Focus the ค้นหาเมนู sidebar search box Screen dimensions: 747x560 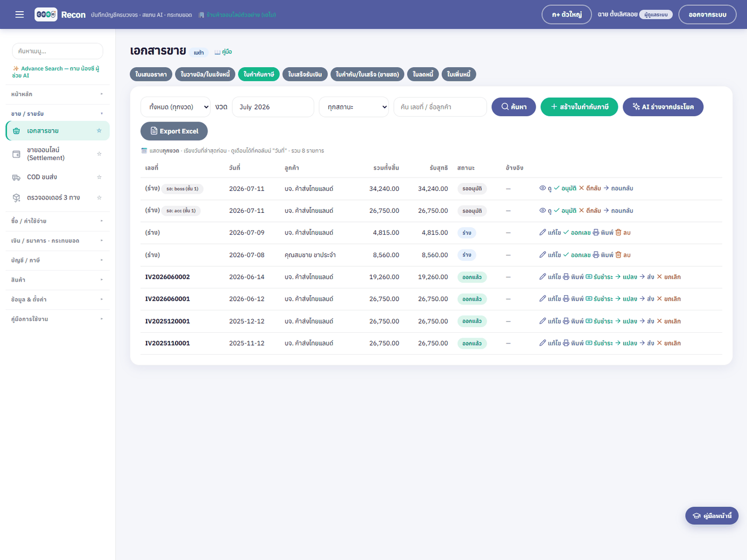coord(58,51)
